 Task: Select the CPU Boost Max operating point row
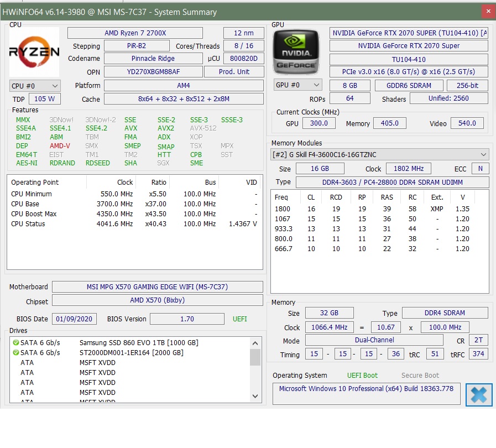tap(134, 214)
